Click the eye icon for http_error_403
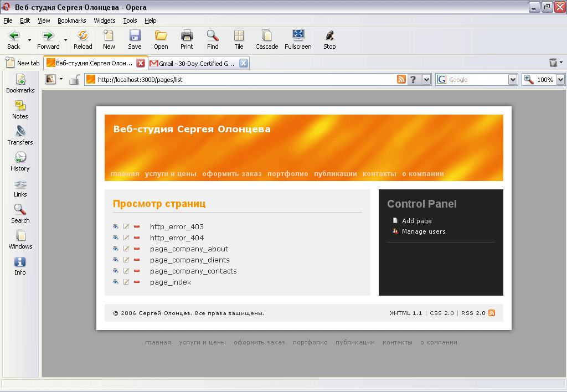 116,226
